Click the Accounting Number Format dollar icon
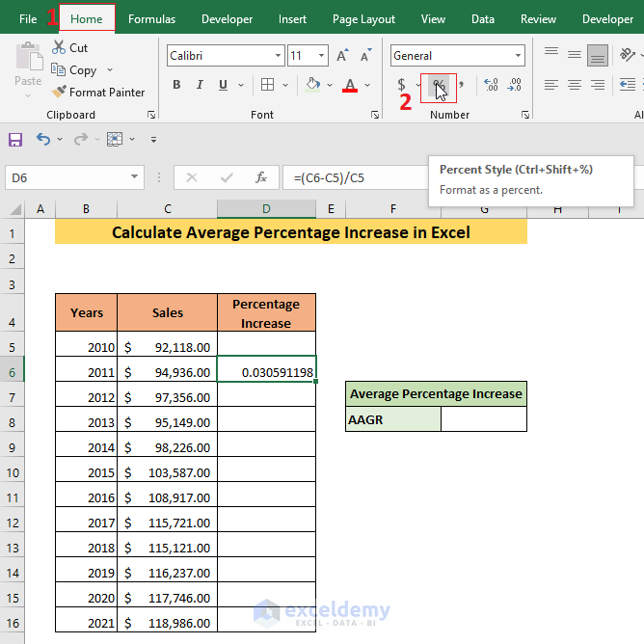Image resolution: width=644 pixels, height=644 pixels. [x=402, y=86]
